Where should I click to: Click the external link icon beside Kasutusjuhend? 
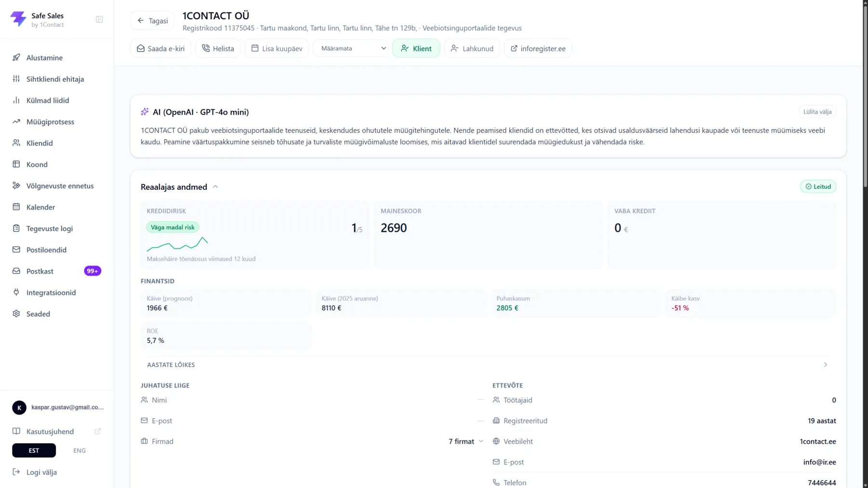coord(98,431)
